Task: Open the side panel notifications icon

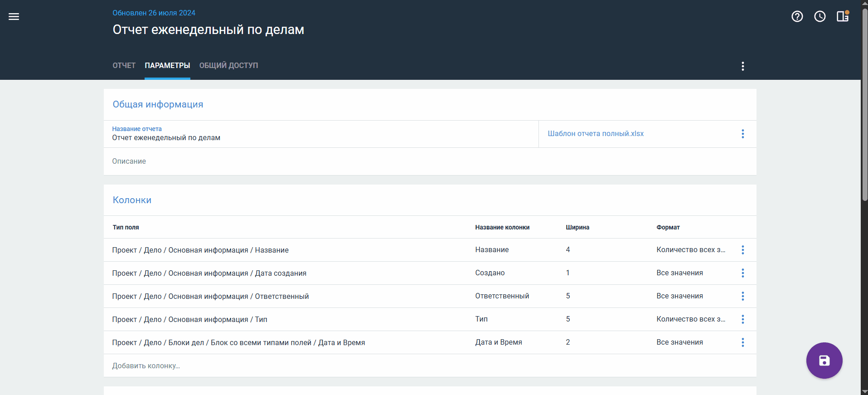Action: pos(843,16)
